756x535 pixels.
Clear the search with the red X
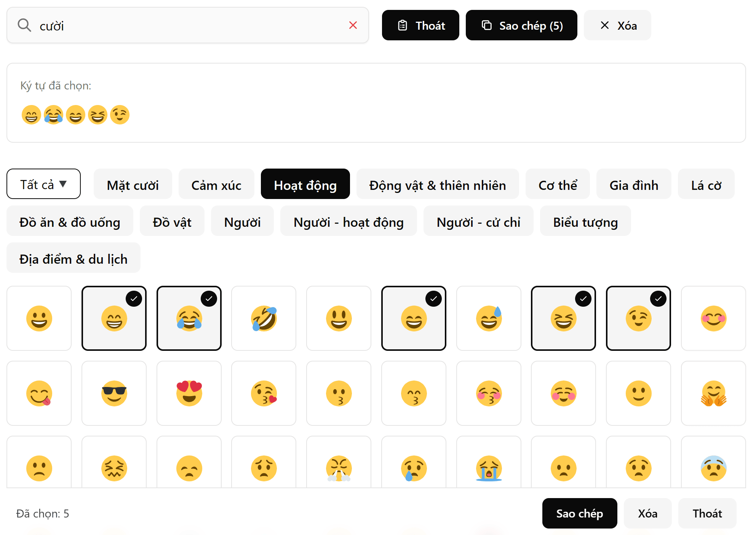pyautogui.click(x=353, y=25)
